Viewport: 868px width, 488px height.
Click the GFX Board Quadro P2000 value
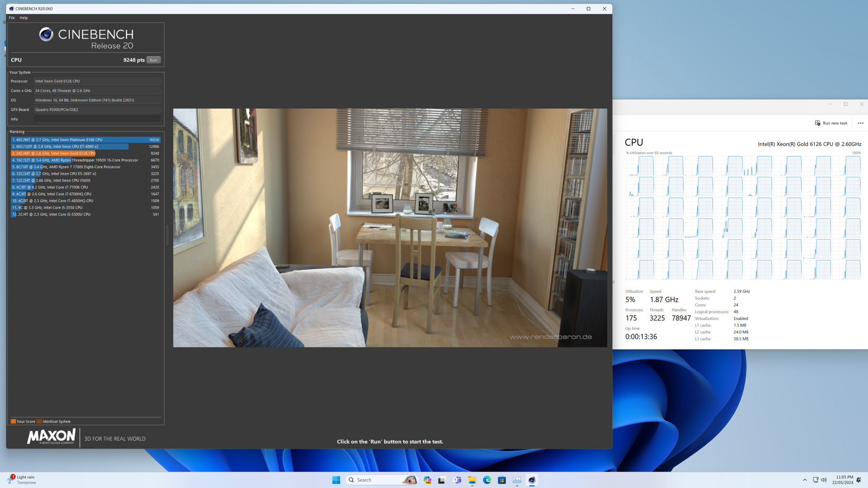click(x=97, y=110)
